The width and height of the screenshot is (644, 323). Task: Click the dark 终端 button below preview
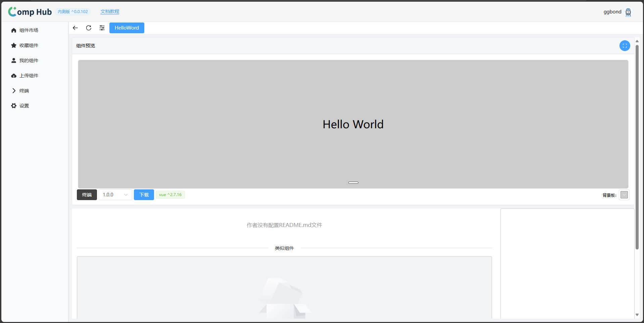click(87, 195)
